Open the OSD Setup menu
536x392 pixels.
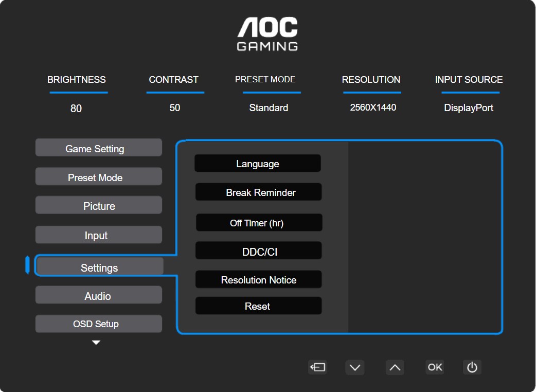98,324
